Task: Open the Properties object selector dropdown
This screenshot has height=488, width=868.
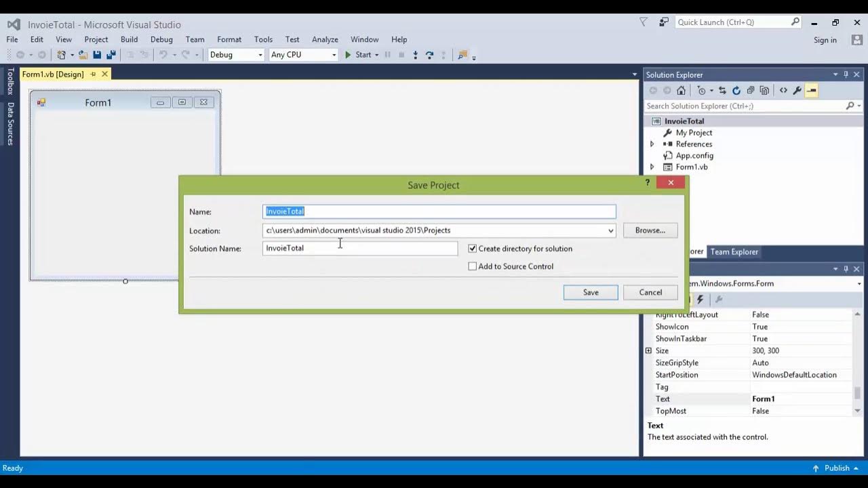Action: 859,283
